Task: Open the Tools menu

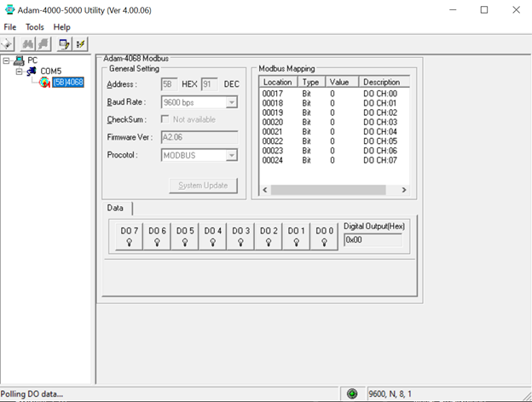Action: [x=35, y=27]
